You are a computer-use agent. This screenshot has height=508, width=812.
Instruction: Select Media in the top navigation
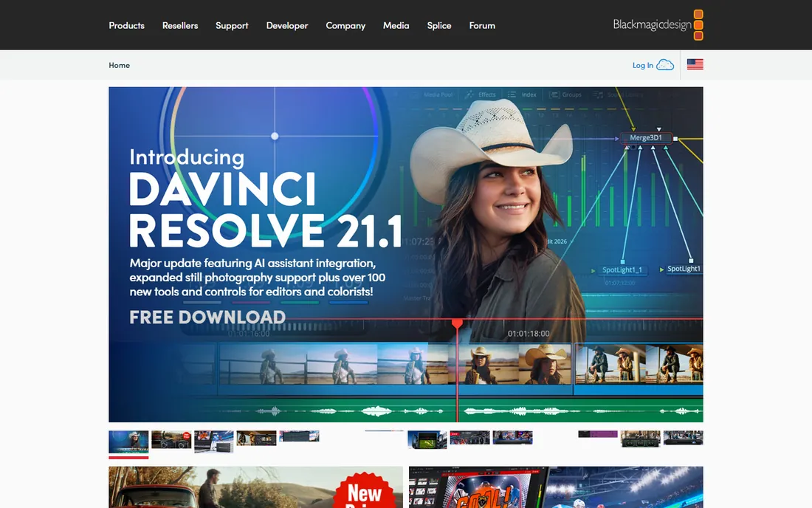click(396, 25)
